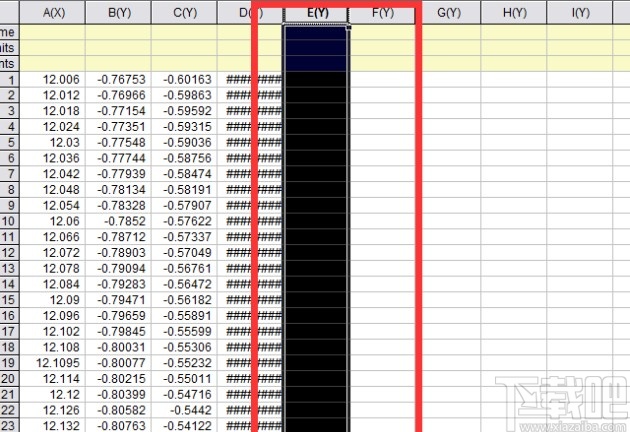
Task: Click cell with value -0.80763
Action: click(x=119, y=426)
